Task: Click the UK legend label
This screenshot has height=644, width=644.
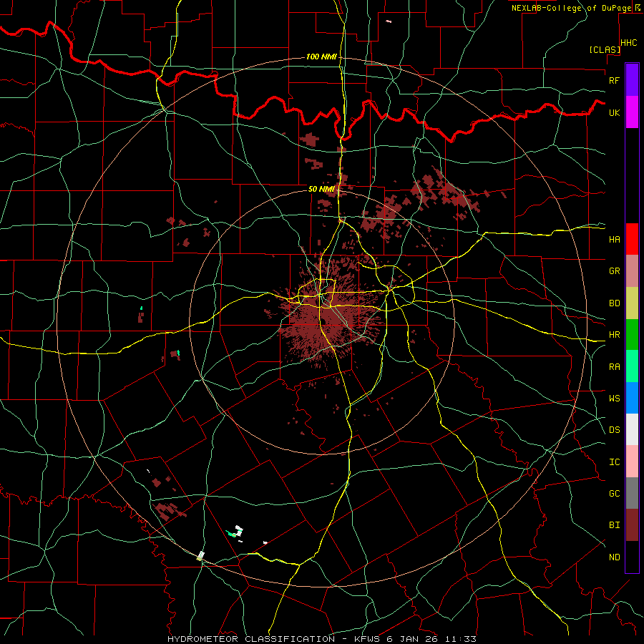Action: tap(614, 112)
